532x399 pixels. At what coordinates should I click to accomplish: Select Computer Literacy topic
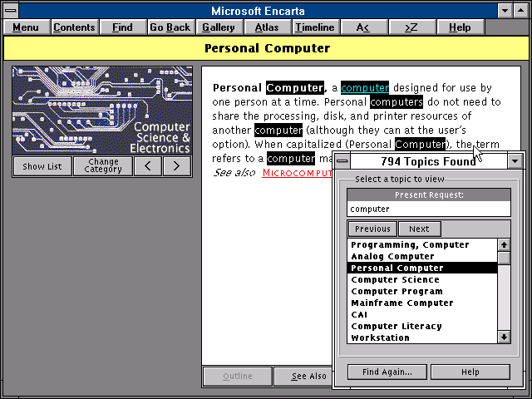click(x=422, y=326)
